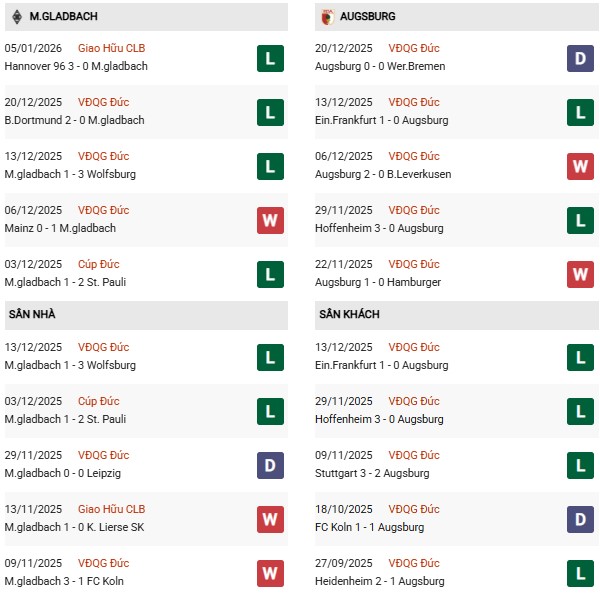Open the SÂN KHÁCH away matches header

[350, 315]
